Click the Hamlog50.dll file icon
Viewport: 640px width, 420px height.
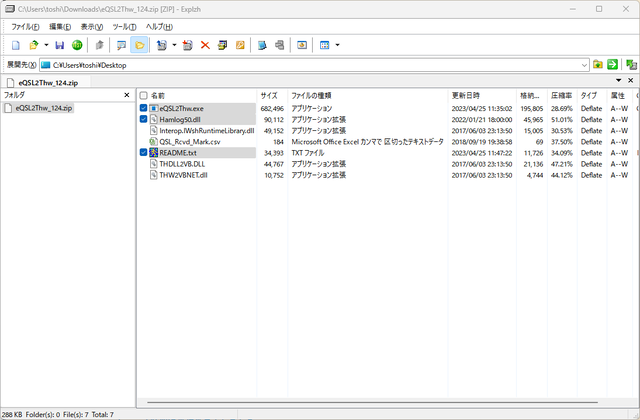coord(153,119)
